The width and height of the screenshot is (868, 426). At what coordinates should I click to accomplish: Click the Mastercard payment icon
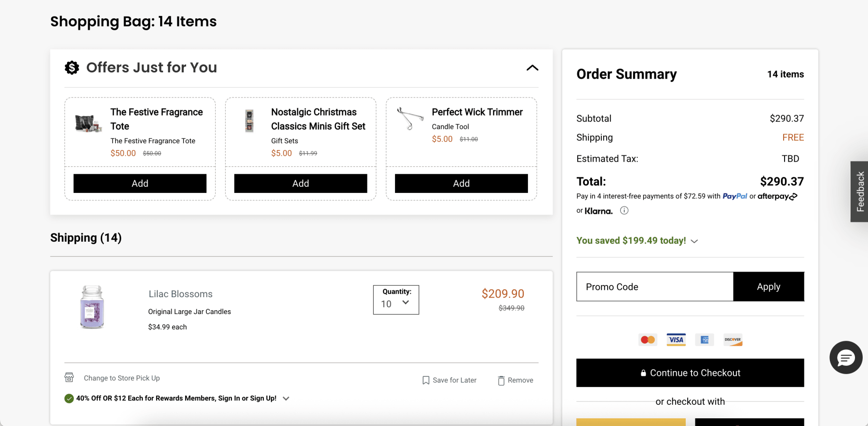pyautogui.click(x=648, y=340)
